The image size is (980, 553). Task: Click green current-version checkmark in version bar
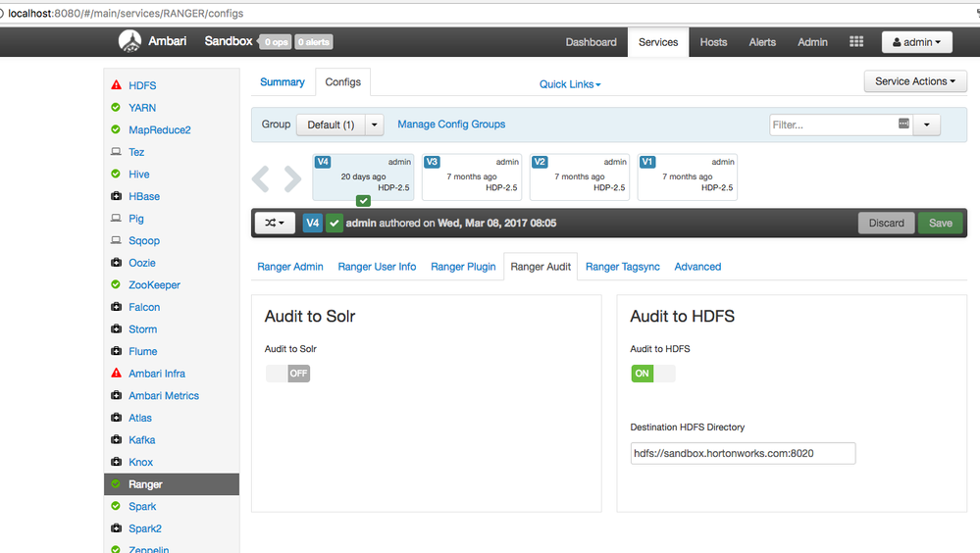(x=335, y=224)
